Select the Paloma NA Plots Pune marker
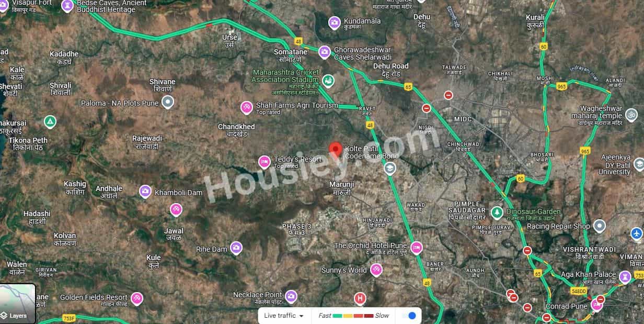The image size is (644, 324). coord(167,103)
